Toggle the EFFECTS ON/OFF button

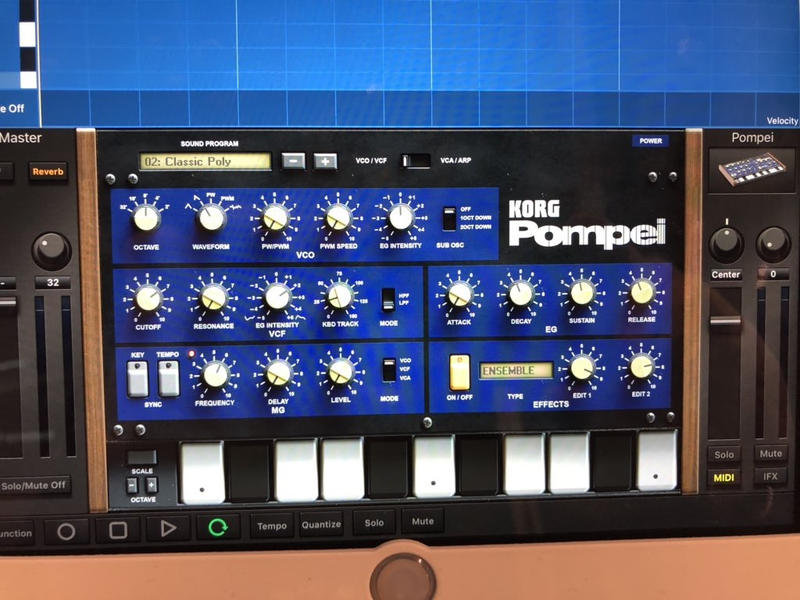459,372
